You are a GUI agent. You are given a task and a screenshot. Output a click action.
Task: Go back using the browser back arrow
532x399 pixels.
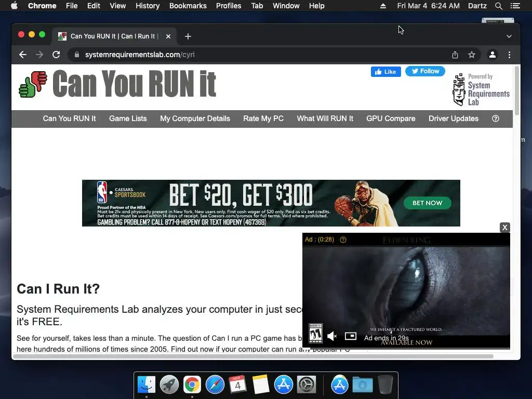click(23, 55)
